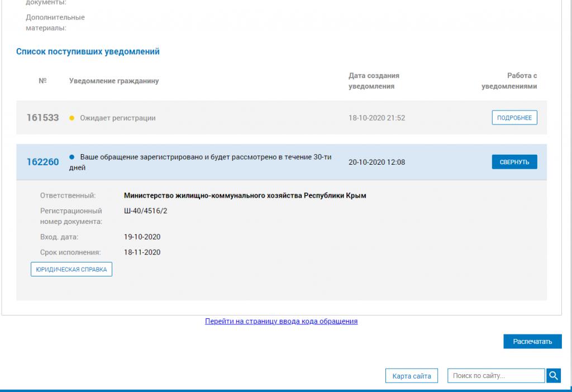Click the Министерство жилищно-коммунального хозяйства responsible name
The width and height of the screenshot is (572, 392).
245,195
